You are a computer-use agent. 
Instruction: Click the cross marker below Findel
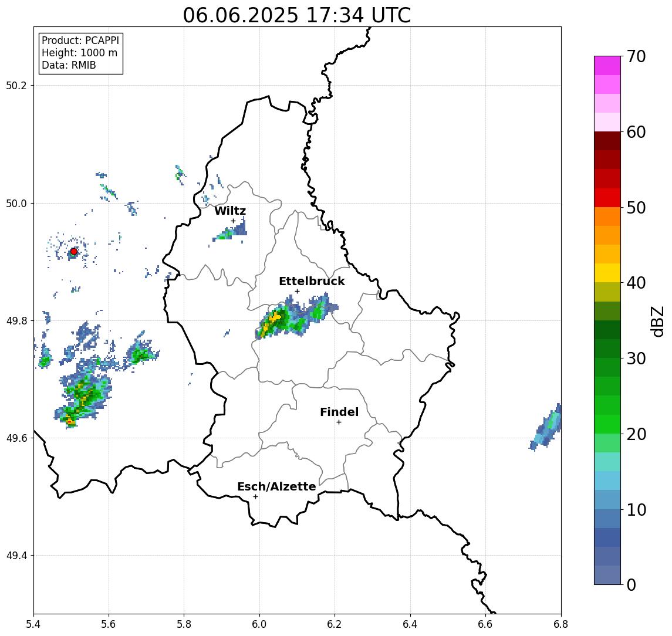tap(339, 422)
